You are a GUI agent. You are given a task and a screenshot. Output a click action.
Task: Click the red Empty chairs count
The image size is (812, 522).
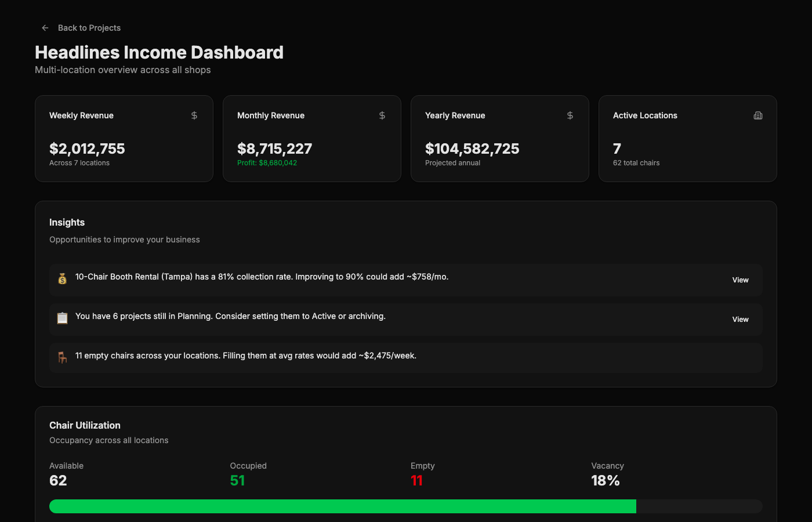[416, 481]
